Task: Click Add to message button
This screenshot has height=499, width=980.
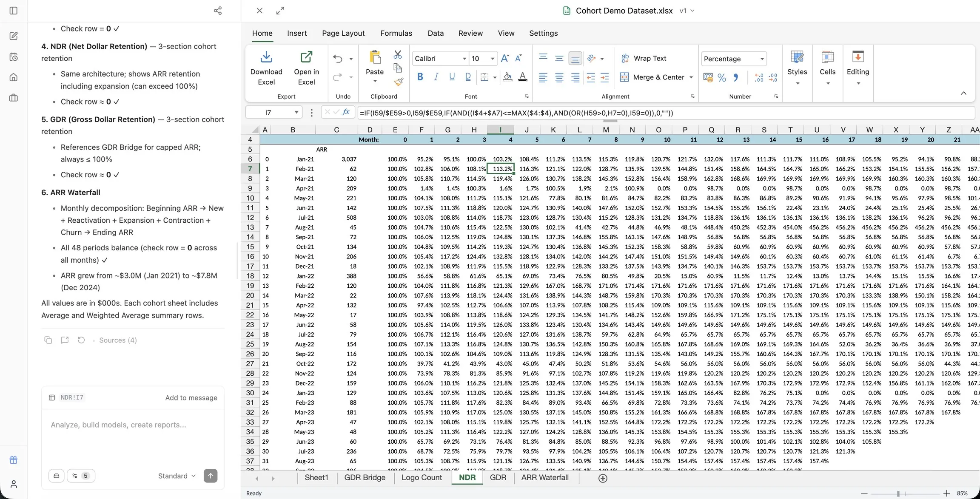Action: click(191, 397)
